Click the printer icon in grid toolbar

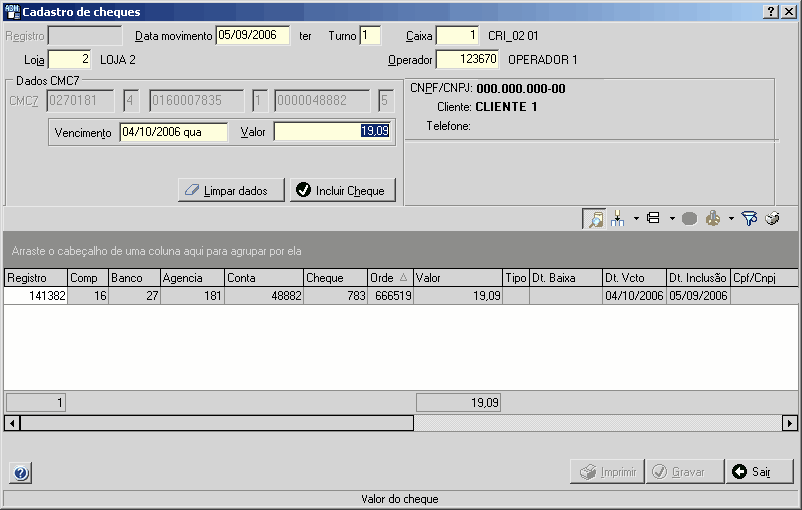pyautogui.click(x=772, y=219)
